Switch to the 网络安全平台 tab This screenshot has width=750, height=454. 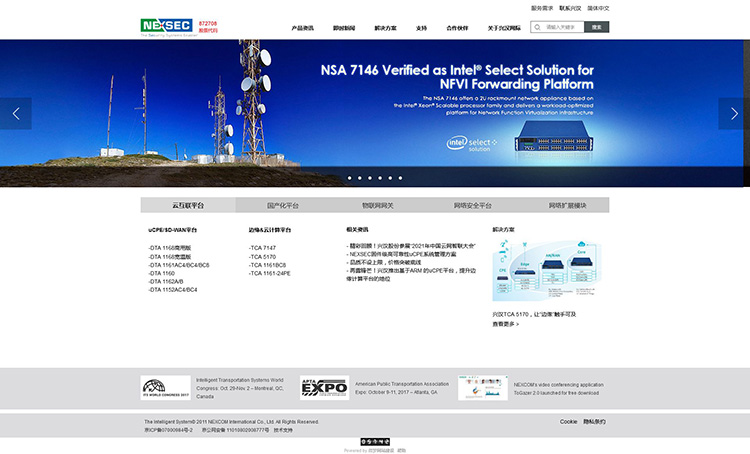coord(472,205)
